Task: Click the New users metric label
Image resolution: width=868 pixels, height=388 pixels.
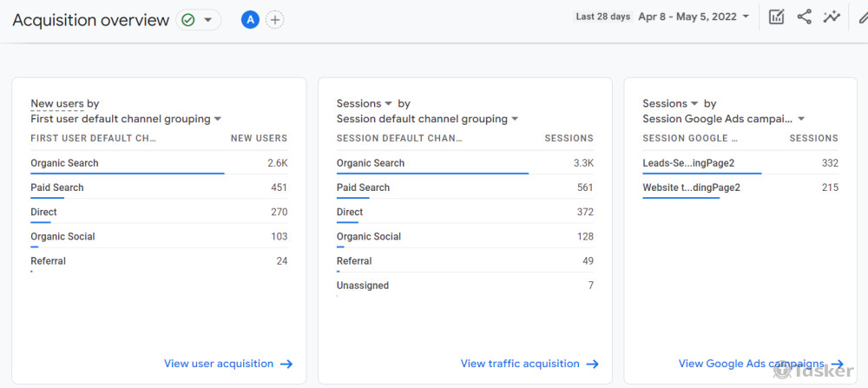Action: point(57,103)
